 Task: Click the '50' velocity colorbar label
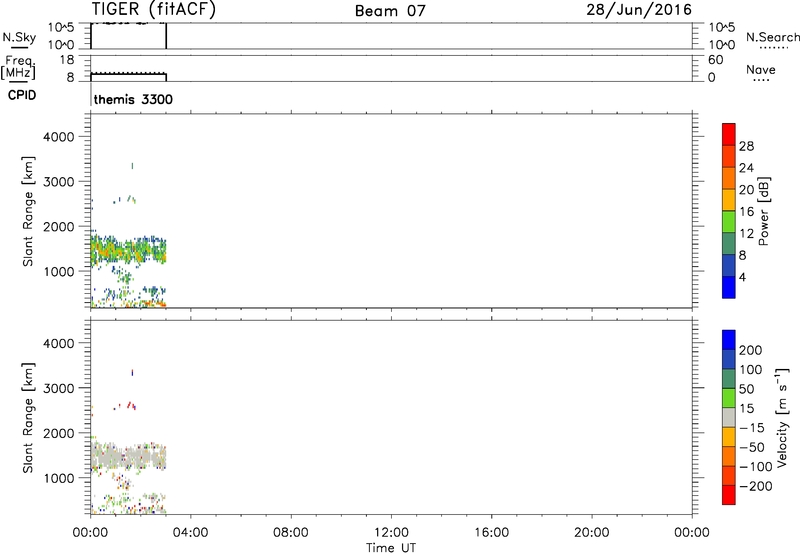click(x=746, y=389)
